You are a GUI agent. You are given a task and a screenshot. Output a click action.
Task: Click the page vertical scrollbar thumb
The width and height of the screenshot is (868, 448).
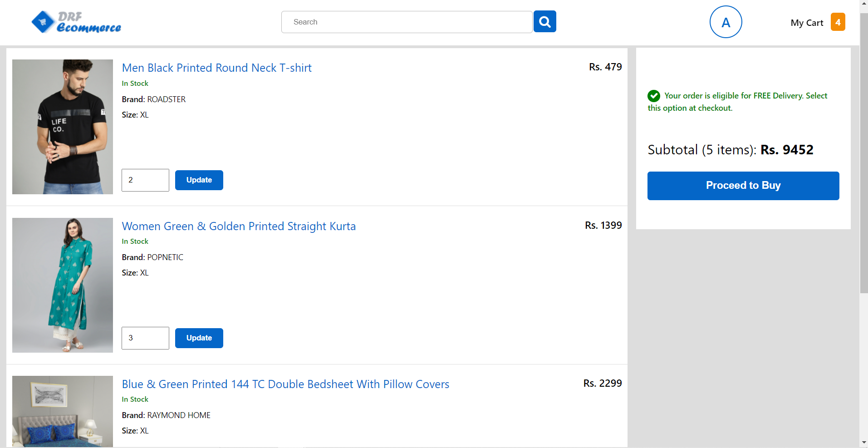[863, 153]
